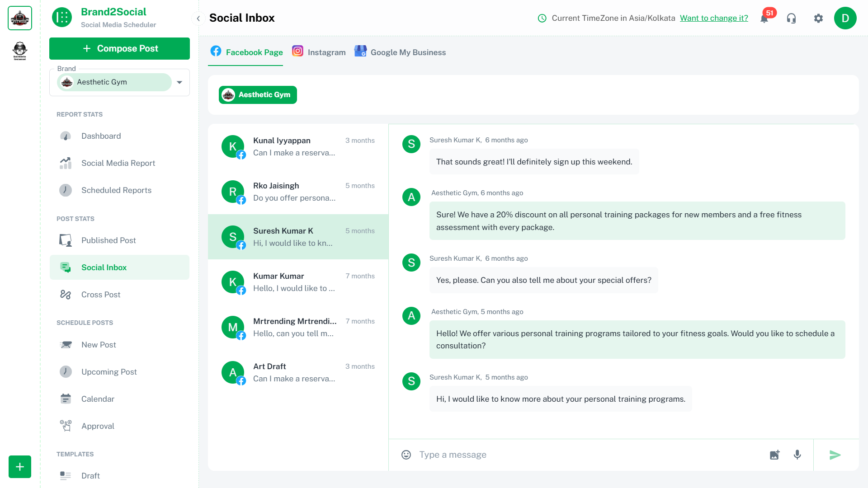
Task: Open the settings gear icon
Action: pos(818,19)
